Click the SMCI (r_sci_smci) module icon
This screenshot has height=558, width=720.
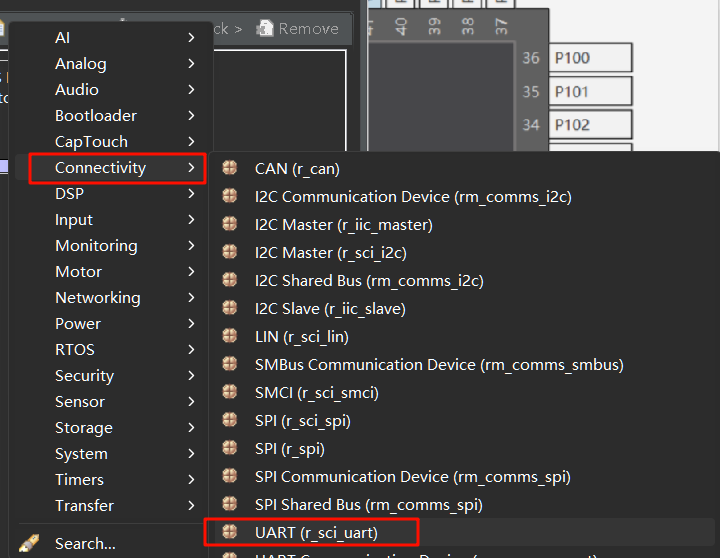(x=230, y=392)
